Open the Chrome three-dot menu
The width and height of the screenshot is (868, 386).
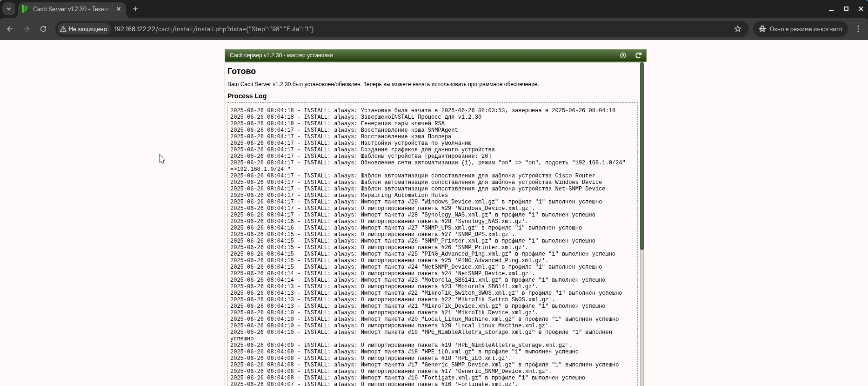click(858, 29)
